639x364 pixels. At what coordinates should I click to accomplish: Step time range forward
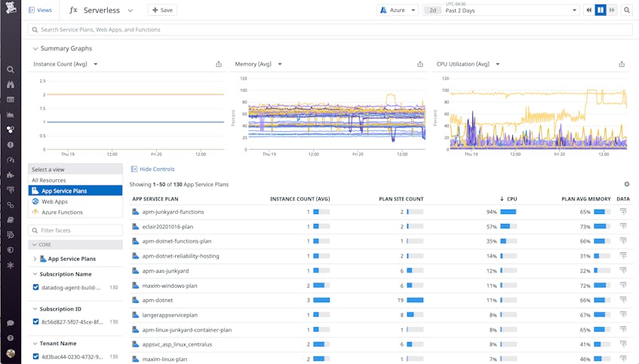point(612,11)
